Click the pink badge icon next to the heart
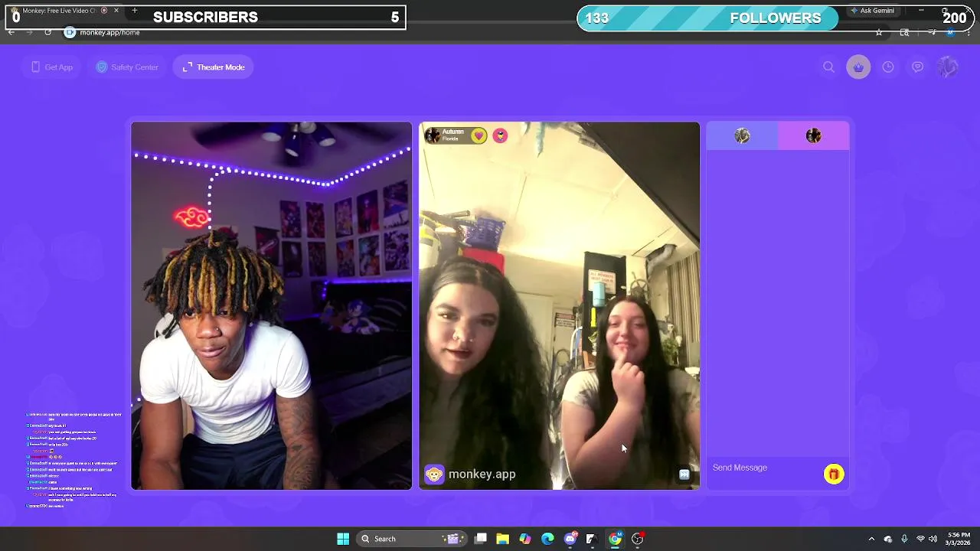The image size is (980, 551). click(500, 135)
